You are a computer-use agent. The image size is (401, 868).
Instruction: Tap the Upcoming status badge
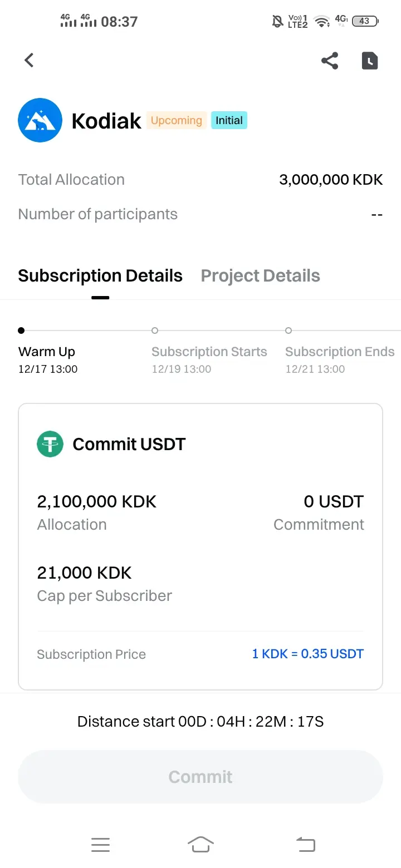[176, 121]
